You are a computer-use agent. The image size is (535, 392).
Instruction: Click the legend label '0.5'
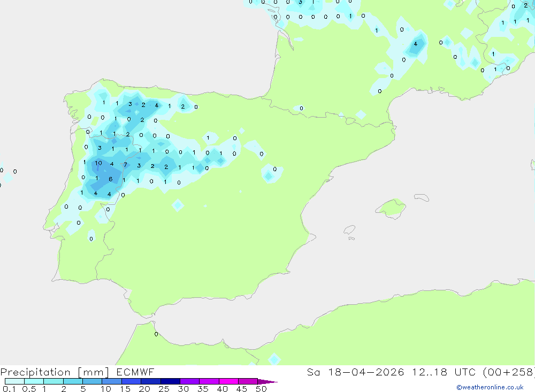[x=29, y=389]
